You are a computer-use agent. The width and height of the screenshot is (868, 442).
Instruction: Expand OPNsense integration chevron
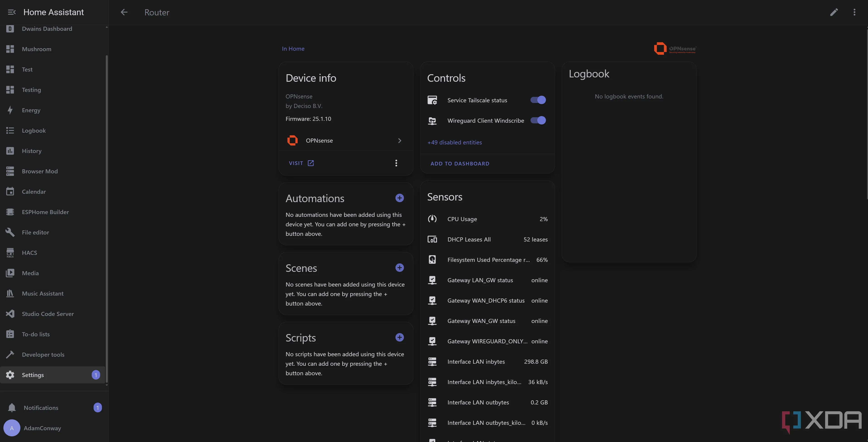400,141
